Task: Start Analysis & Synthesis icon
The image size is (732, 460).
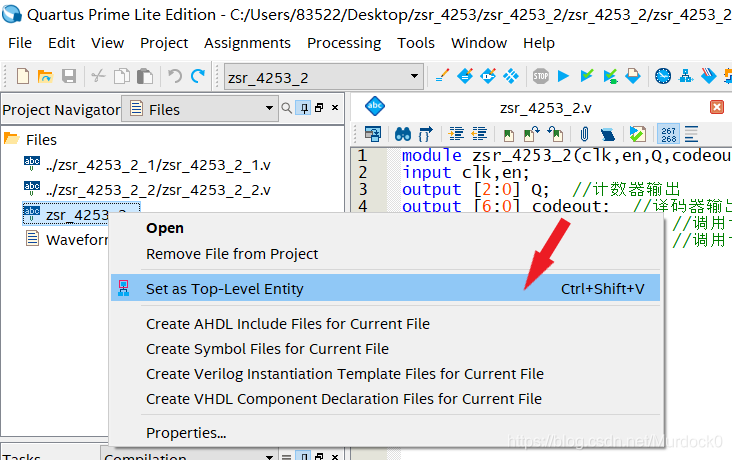Action: point(610,76)
